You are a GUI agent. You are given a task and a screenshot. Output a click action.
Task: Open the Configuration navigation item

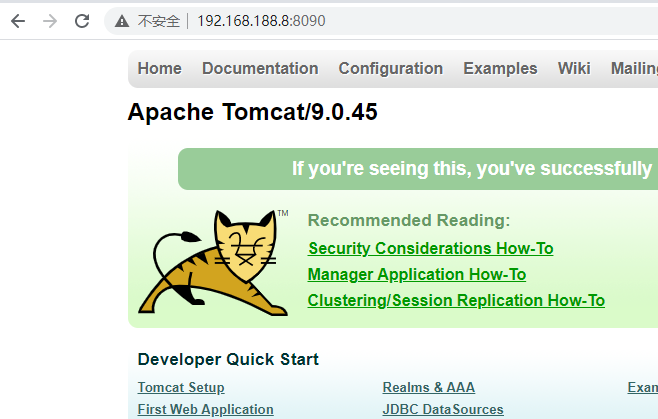391,68
